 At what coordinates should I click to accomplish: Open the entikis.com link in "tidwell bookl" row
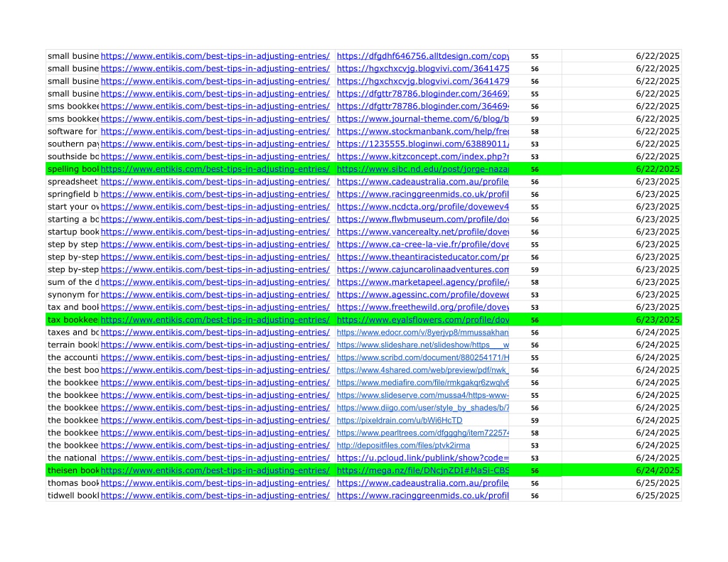pyautogui.click(x=215, y=495)
